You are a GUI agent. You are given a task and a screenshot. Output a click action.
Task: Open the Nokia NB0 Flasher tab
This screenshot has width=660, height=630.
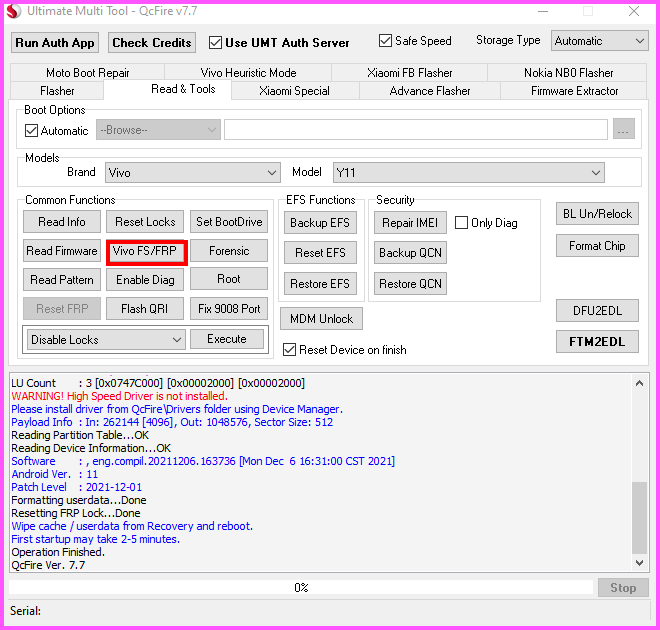(568, 73)
